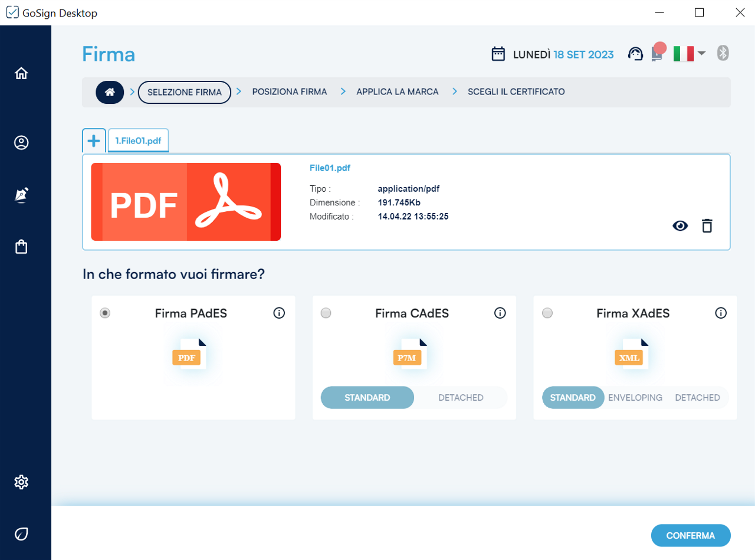Select the signature pen sidebar icon
755x560 pixels.
click(21, 195)
